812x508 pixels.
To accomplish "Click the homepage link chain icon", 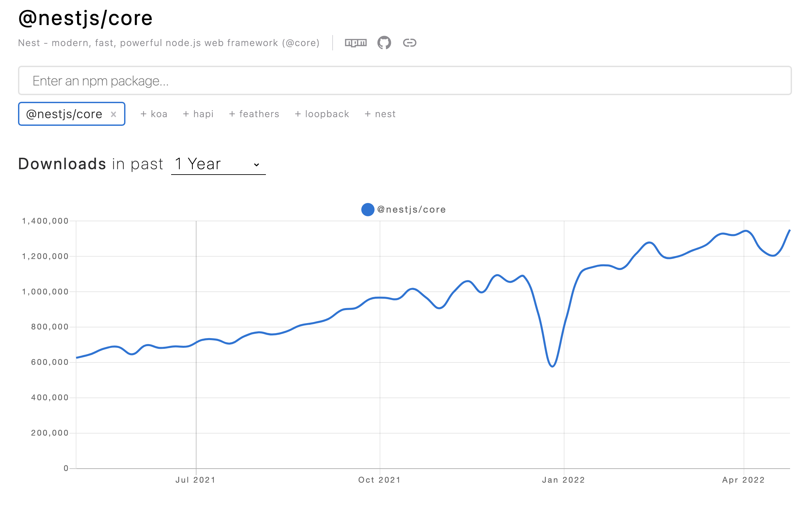I will 409,43.
